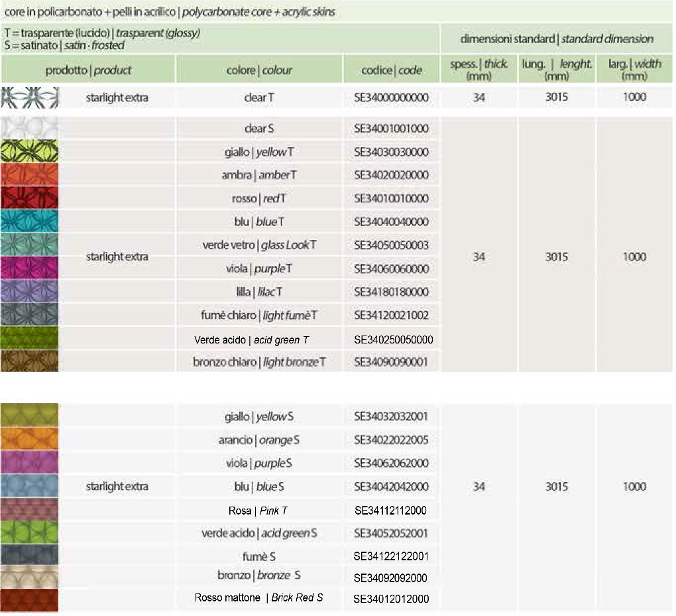Click the clear T sample swatch
This screenshot has height=616, width=676.
point(29,97)
